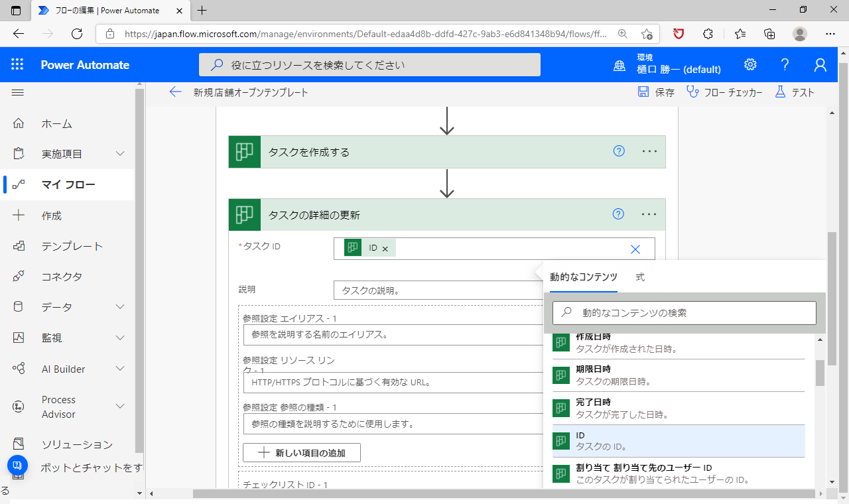
Task: Remove the ID token from タスク ID
Action: click(x=385, y=249)
